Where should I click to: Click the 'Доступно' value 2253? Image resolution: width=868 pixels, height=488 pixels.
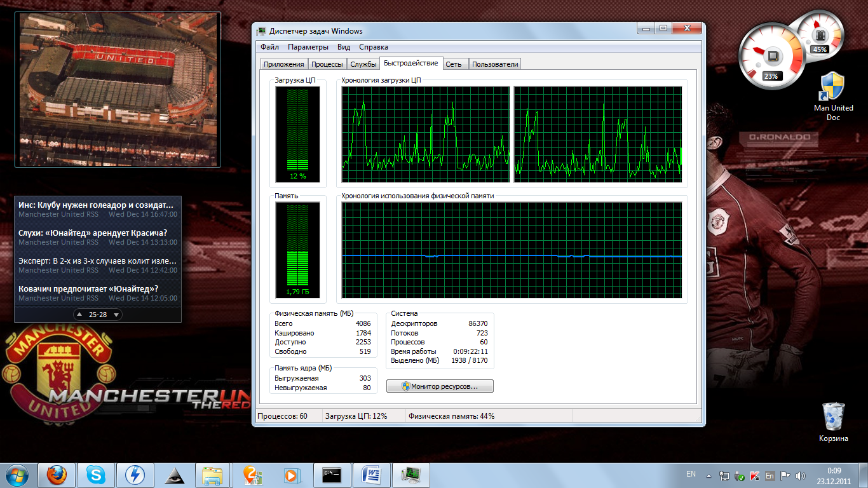[363, 342]
